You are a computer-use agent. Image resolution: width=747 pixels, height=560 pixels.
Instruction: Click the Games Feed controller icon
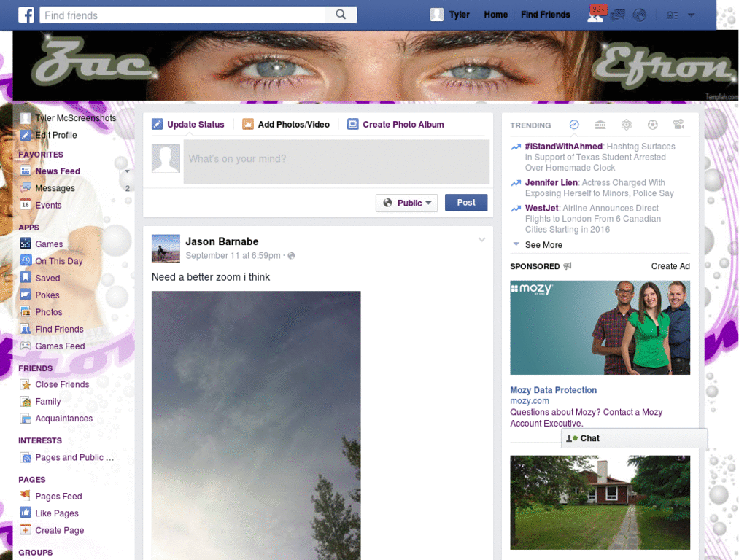point(26,346)
